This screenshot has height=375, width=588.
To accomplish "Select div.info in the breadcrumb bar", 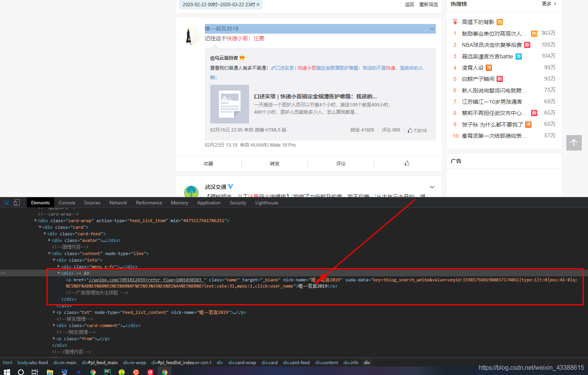I will point(351,363).
